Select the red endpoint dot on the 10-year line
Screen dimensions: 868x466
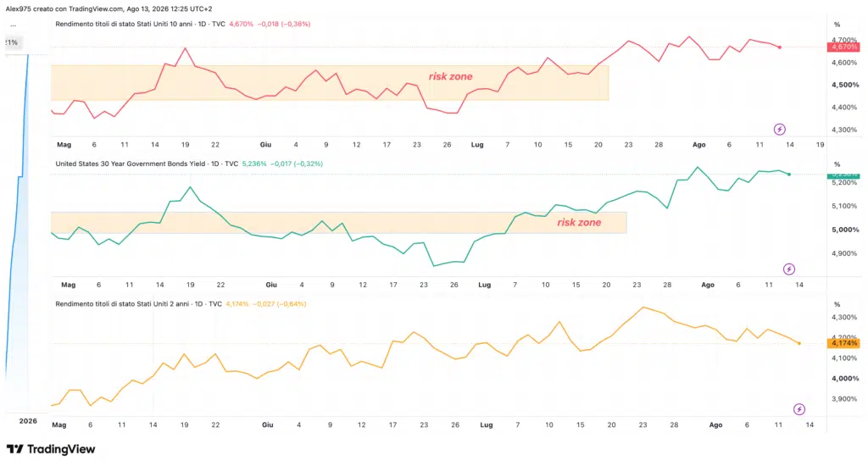click(780, 47)
